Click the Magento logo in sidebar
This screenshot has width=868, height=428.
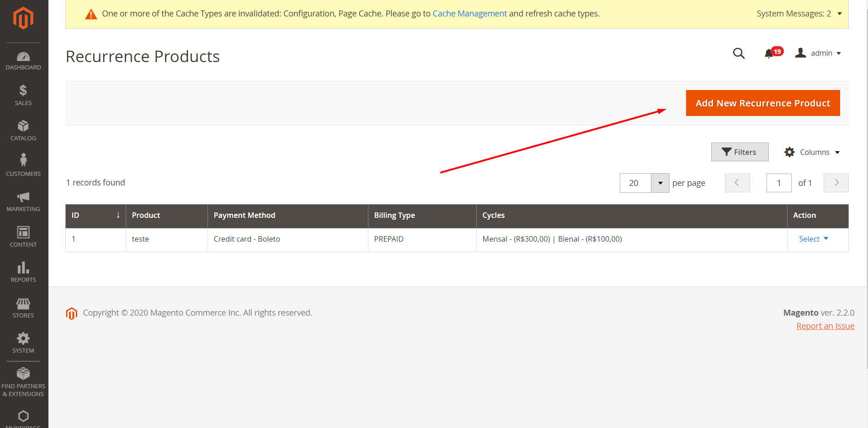coord(23,18)
